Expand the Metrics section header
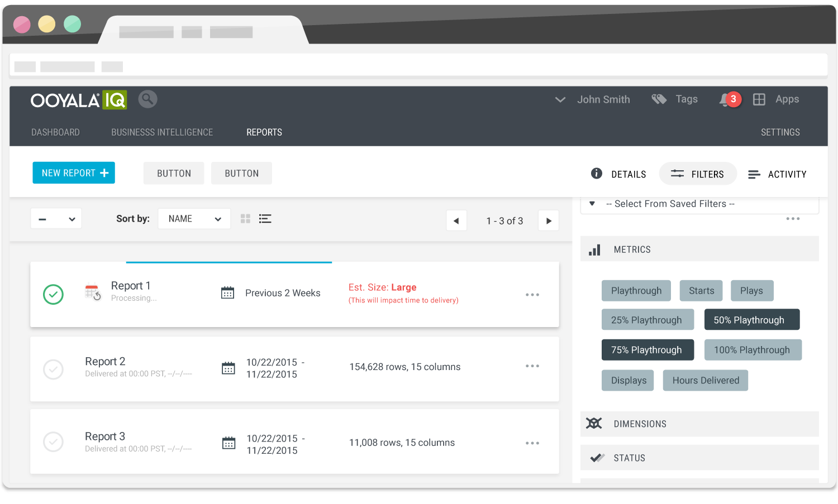This screenshot has height=504, width=838. pos(699,249)
